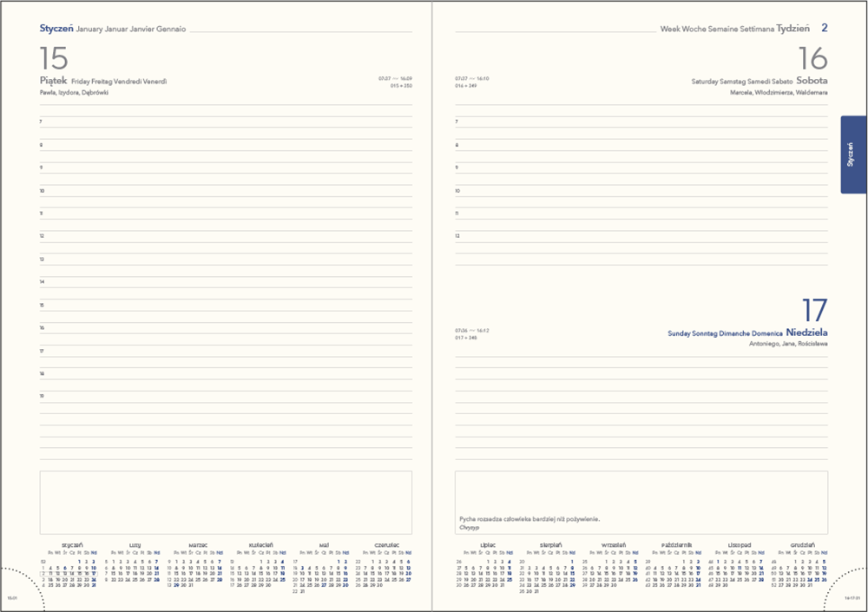Click the luty mini calendar title
This screenshot has height=612, width=868.
(x=135, y=545)
